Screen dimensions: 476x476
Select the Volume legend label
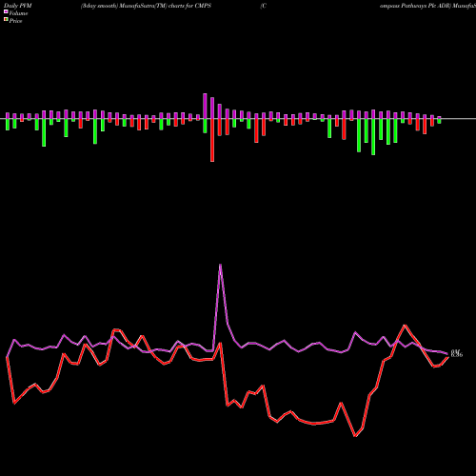(x=18, y=13)
